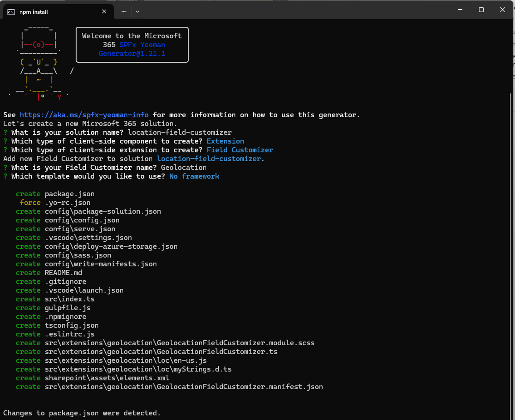Click the terminal icon in the npm install tab

point(11,12)
